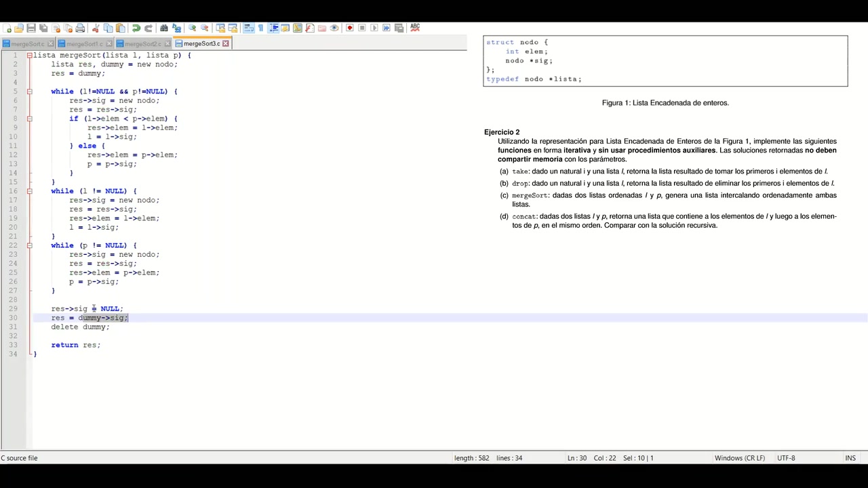Switch to the mergeSort1.c tab
The image size is (868, 488).
pyautogui.click(x=85, y=44)
